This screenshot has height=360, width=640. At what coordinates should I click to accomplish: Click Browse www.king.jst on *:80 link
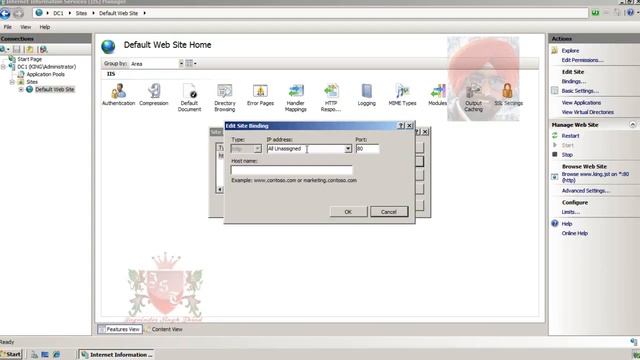[x=595, y=177]
